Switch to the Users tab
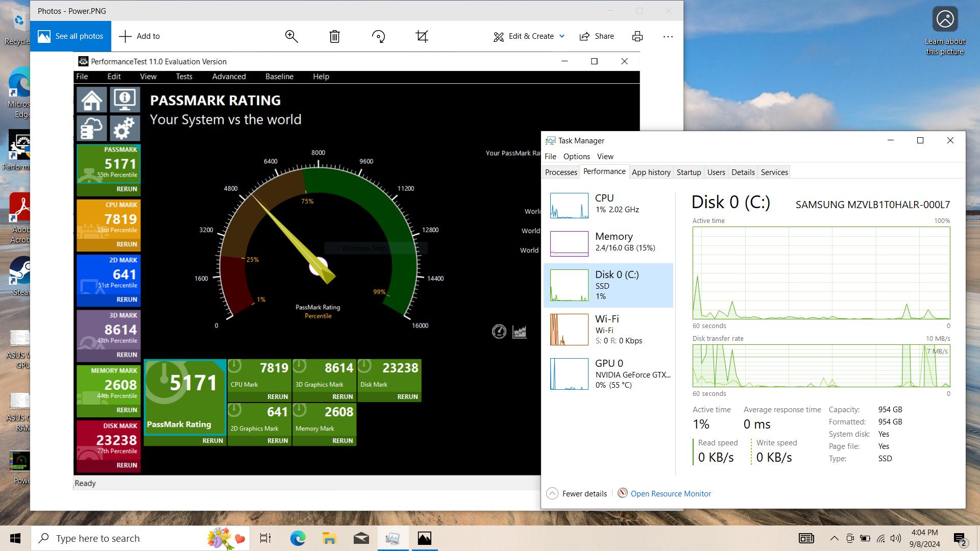Screen dimensions: 980x551 point(716,172)
